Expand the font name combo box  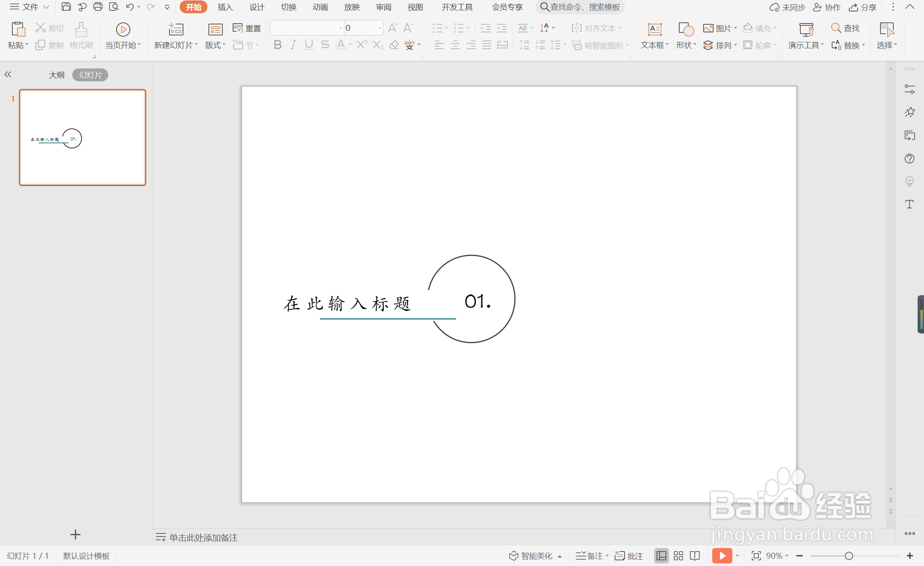[x=341, y=28]
